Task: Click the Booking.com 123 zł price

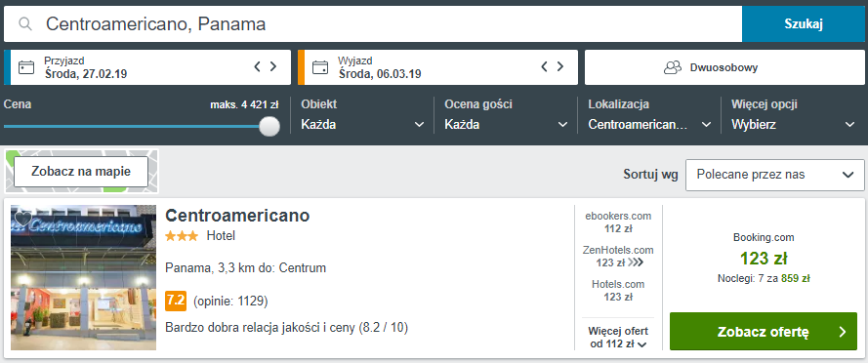Action: coord(764,259)
